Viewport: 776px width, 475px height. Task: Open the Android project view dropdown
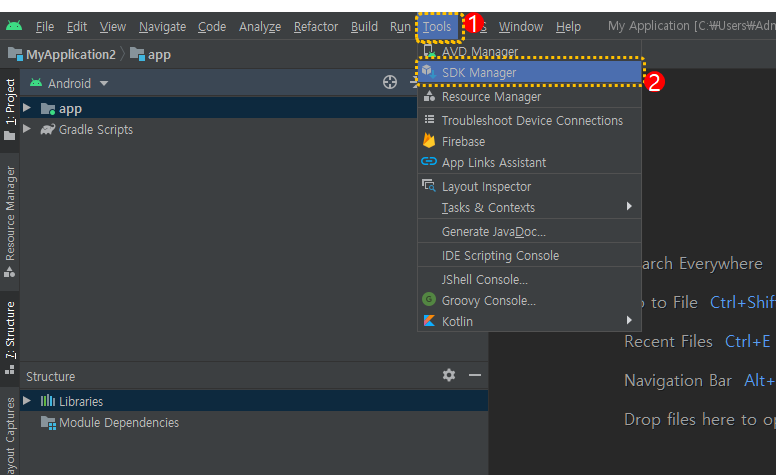coord(103,83)
